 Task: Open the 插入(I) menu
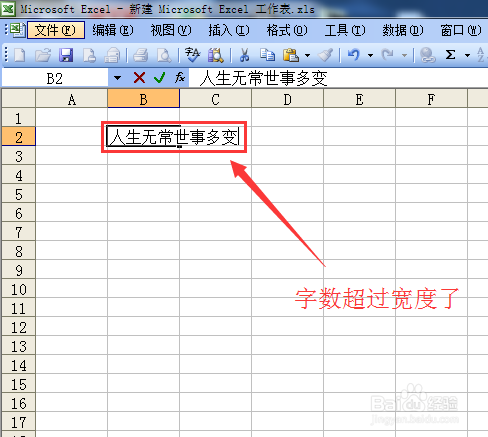point(229,30)
